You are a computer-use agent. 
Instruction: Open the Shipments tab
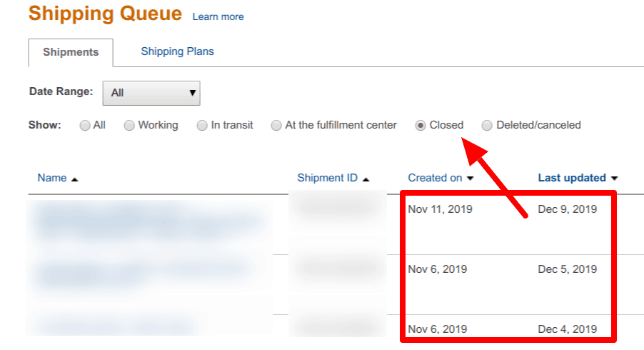tap(71, 52)
